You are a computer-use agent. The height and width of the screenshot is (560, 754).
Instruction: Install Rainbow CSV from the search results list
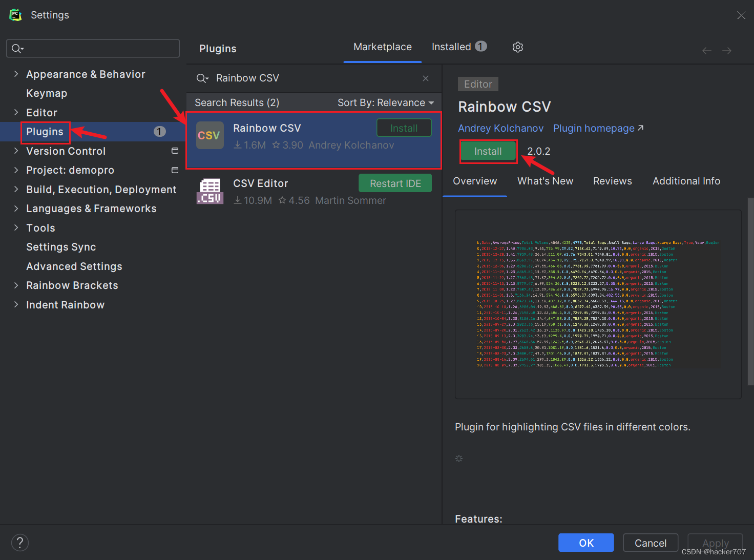[x=404, y=128]
